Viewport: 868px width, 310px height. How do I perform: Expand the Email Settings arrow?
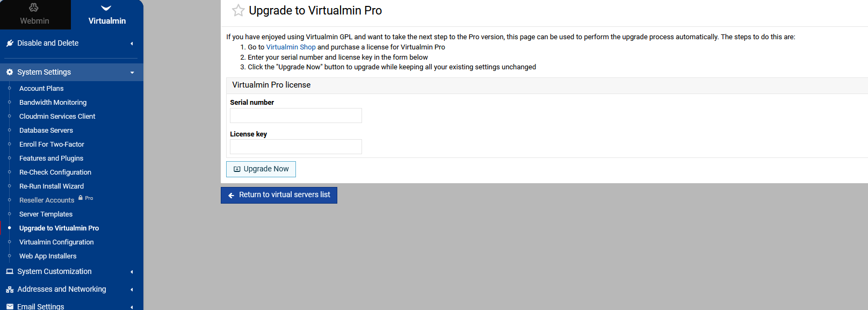(x=132, y=307)
